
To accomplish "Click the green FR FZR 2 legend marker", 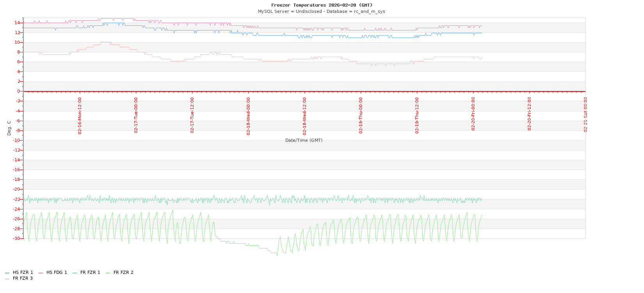I will point(108,273).
